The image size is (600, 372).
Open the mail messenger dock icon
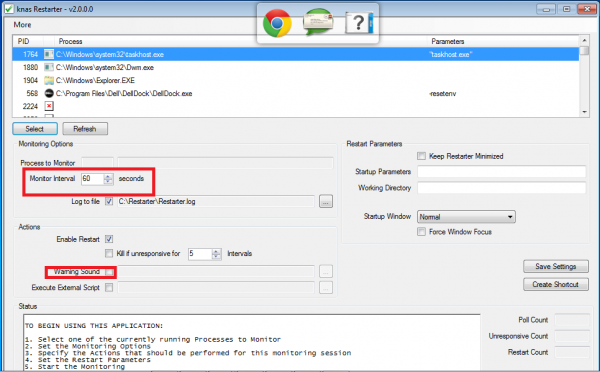coord(318,21)
